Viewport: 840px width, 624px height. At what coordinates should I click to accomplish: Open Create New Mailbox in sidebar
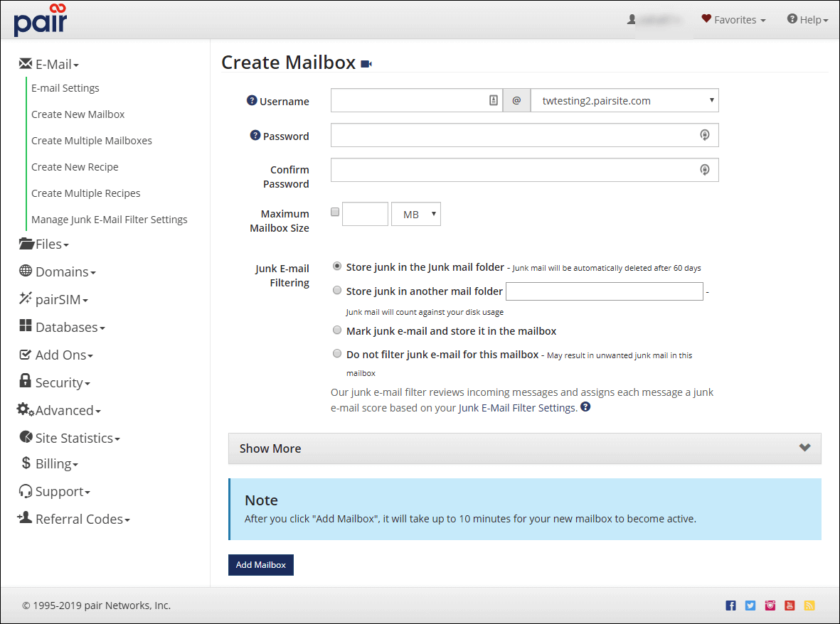pyautogui.click(x=78, y=114)
